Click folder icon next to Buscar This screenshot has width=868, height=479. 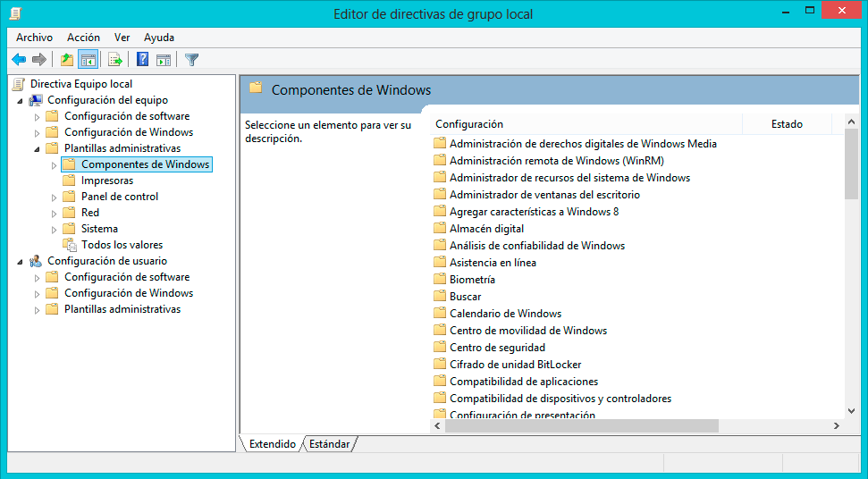coord(440,297)
